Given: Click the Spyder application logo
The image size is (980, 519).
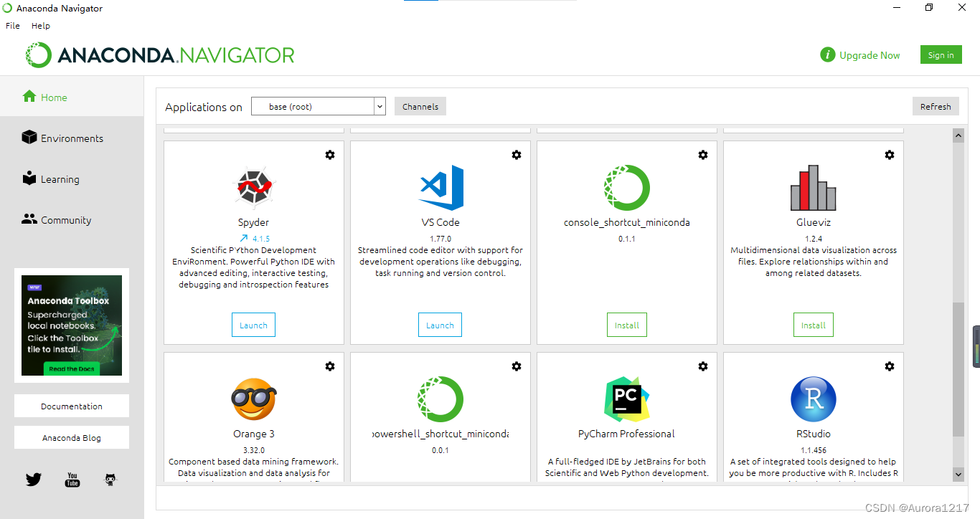Looking at the screenshot, I should tap(254, 188).
